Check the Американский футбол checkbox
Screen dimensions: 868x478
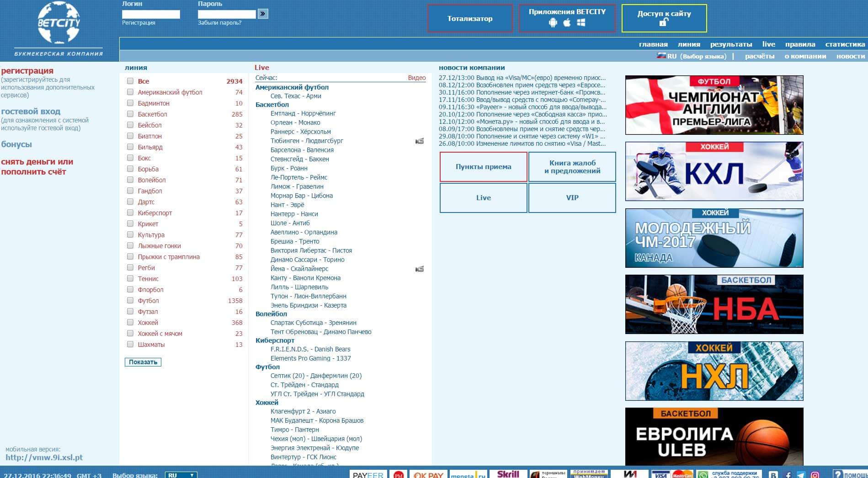pyautogui.click(x=130, y=92)
